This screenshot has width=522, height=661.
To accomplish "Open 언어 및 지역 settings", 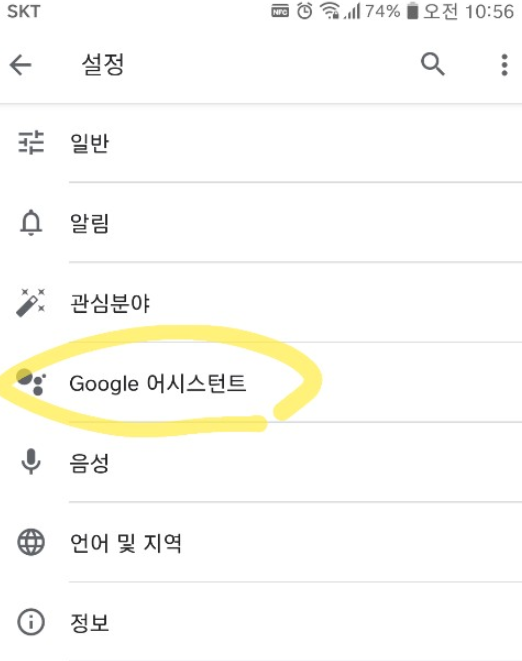I will coord(261,542).
